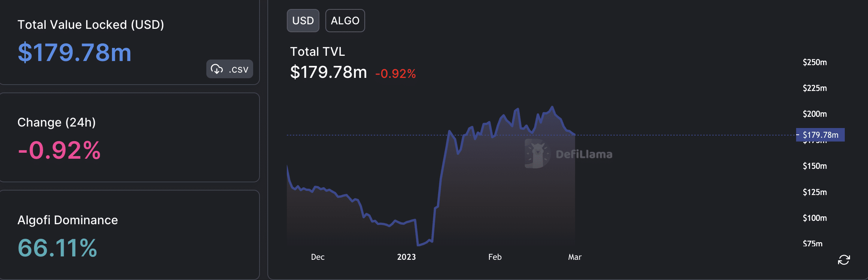The height and width of the screenshot is (280, 868).
Task: Select ALGO to view TVL in tokens
Action: [x=345, y=21]
